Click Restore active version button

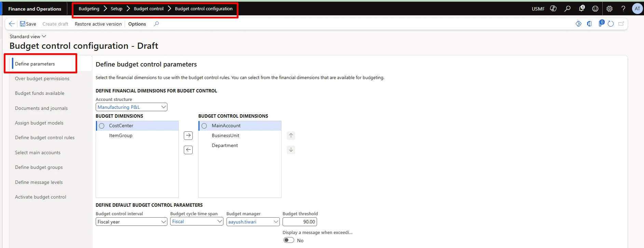98,24
